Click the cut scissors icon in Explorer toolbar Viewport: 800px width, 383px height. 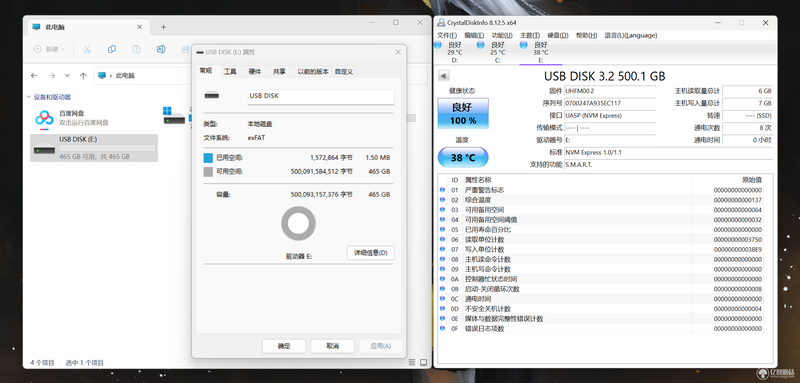coord(87,49)
